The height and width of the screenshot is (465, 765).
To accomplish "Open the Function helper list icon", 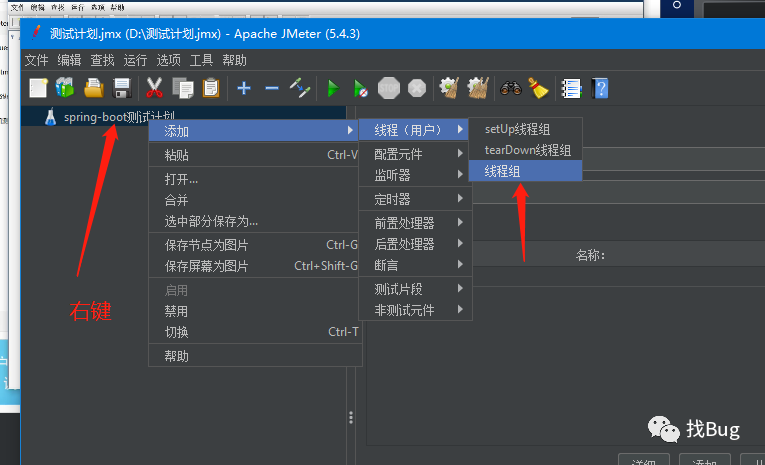I will click(x=571, y=89).
